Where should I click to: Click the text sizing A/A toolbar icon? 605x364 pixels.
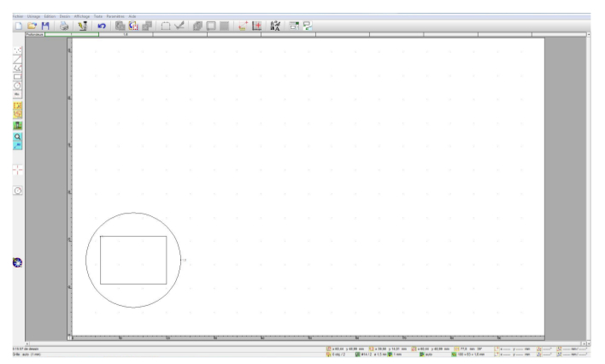(275, 26)
